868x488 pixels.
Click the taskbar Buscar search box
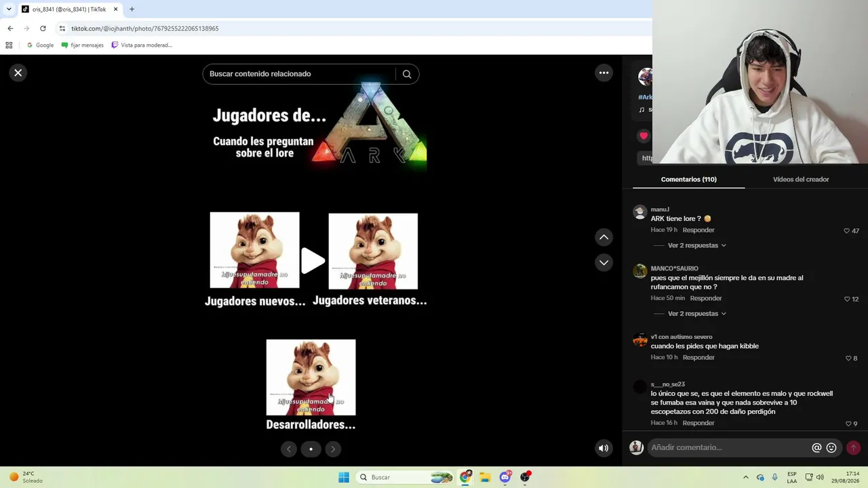[x=405, y=477]
